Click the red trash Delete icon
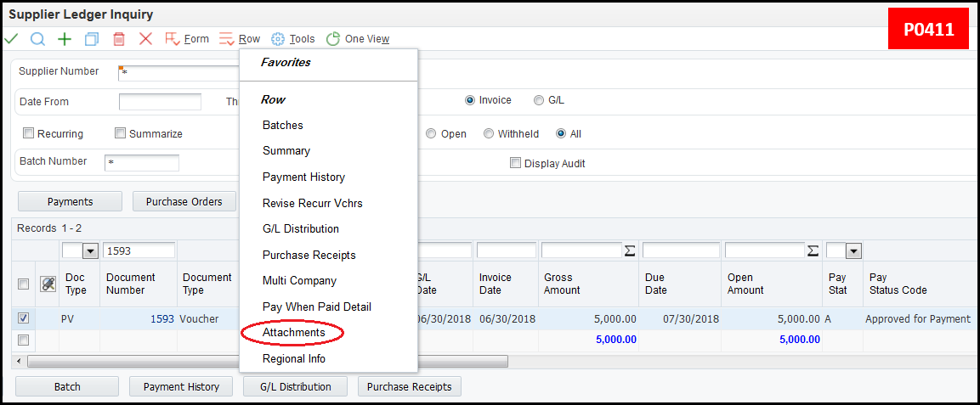 tap(119, 39)
